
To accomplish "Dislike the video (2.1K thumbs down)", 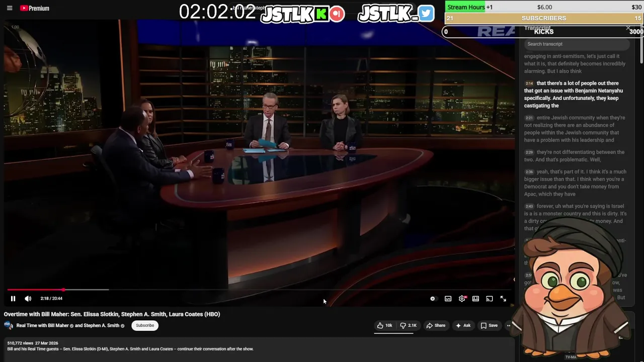I will coord(408,325).
